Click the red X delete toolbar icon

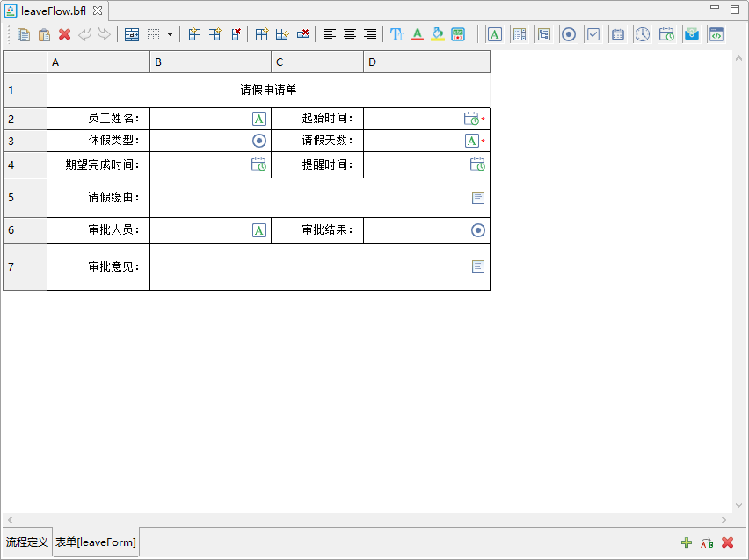(64, 34)
